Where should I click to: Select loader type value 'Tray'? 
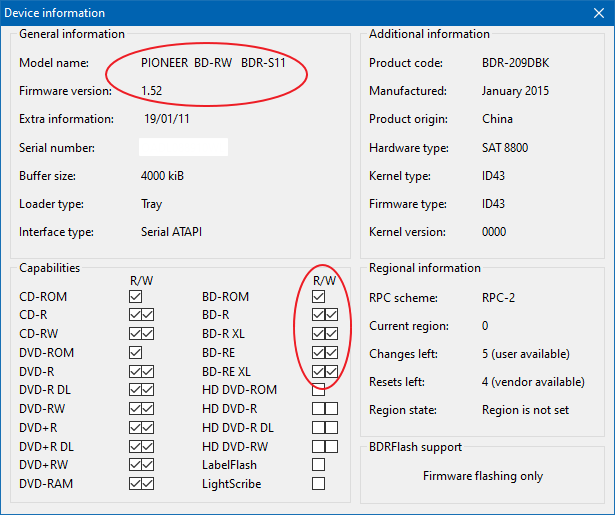151,204
